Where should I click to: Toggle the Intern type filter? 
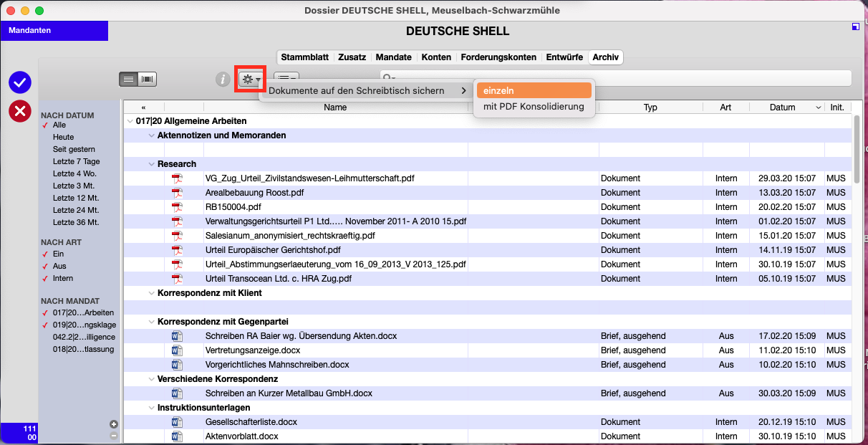pyautogui.click(x=63, y=278)
